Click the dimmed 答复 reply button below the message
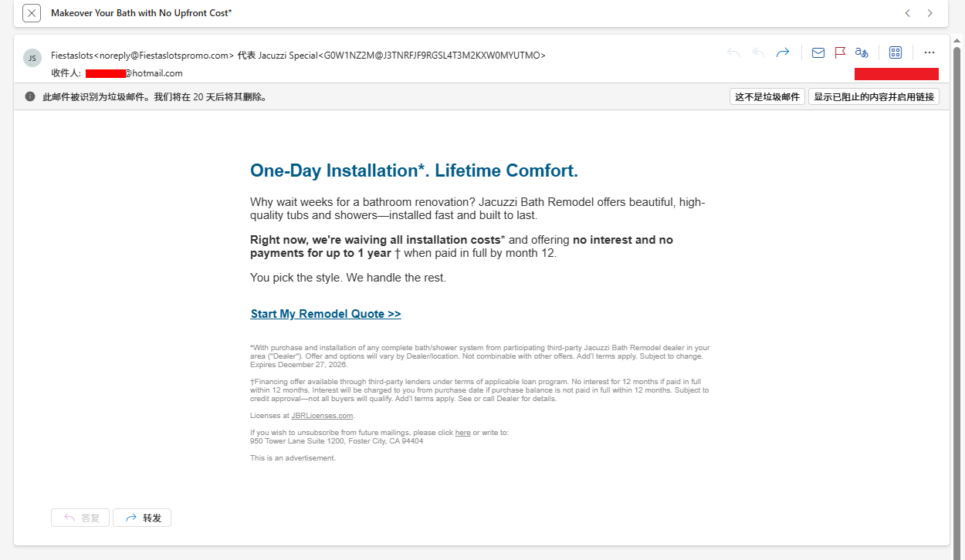The width and height of the screenshot is (965, 560). tap(80, 518)
